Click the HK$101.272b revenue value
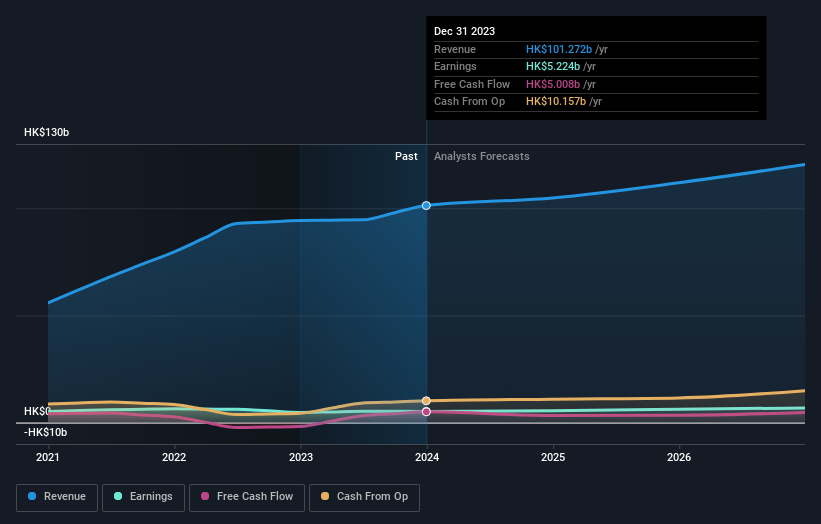 [x=559, y=49]
